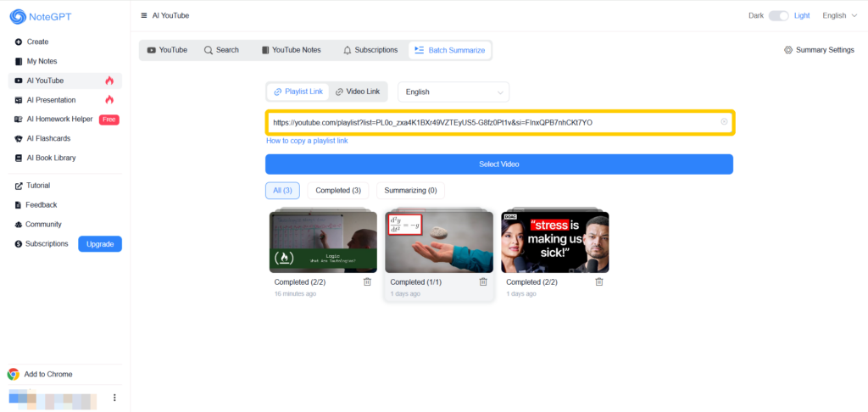Toggle the Dark/Light theme switch

click(778, 15)
